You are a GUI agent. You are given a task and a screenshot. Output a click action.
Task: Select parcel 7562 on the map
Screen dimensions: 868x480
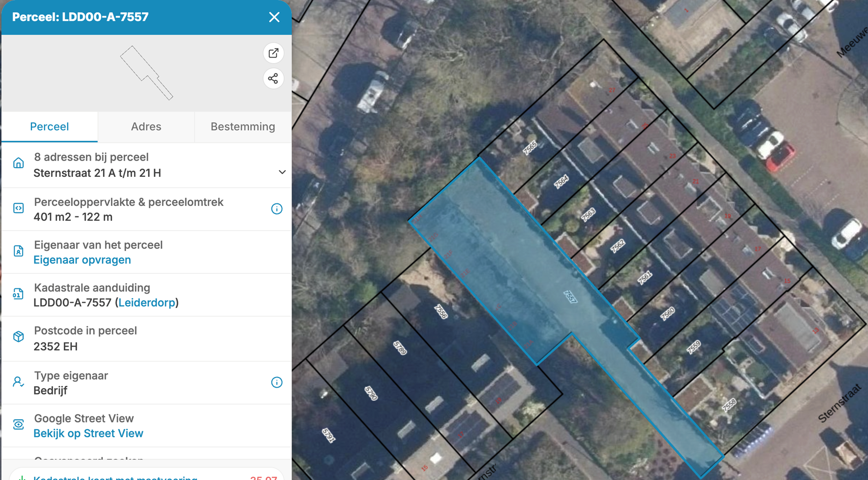pyautogui.click(x=618, y=246)
